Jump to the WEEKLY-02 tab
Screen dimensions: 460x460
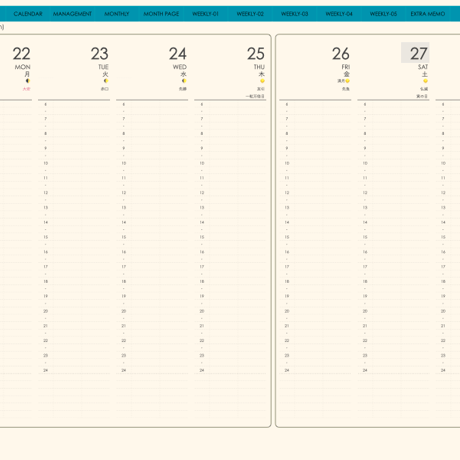point(250,14)
